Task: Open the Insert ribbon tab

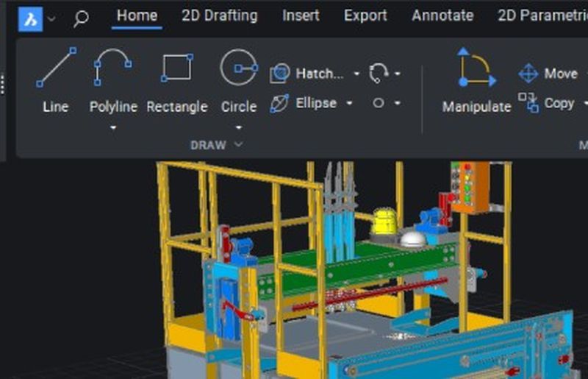Action: pos(301,15)
